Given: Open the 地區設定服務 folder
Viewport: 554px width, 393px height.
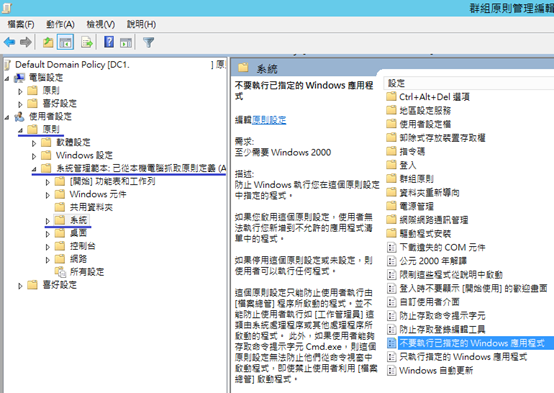Looking at the screenshot, I should tap(425, 111).
